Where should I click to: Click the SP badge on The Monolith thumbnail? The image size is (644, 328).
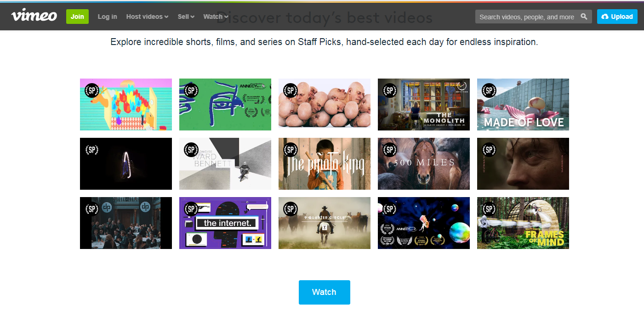[x=390, y=90]
